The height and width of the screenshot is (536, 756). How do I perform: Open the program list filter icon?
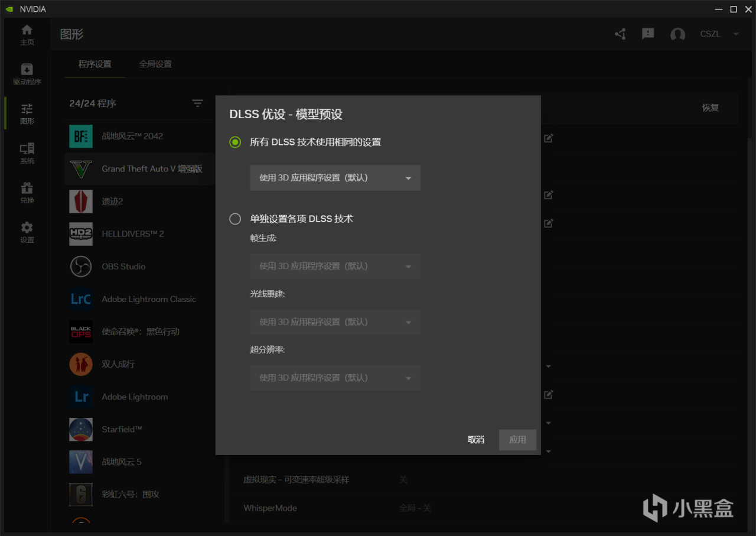pos(198,103)
